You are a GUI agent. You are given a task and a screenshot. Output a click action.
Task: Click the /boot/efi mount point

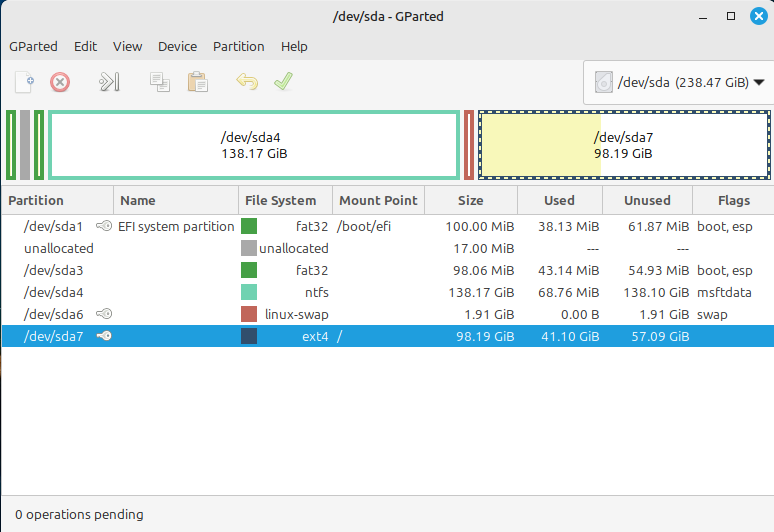pos(364,227)
